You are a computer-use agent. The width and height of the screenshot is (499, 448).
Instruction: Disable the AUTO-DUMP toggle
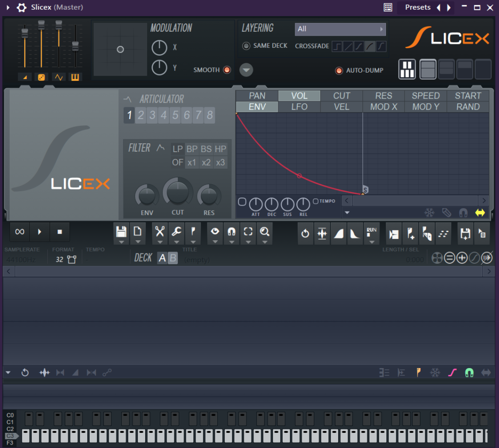point(339,71)
